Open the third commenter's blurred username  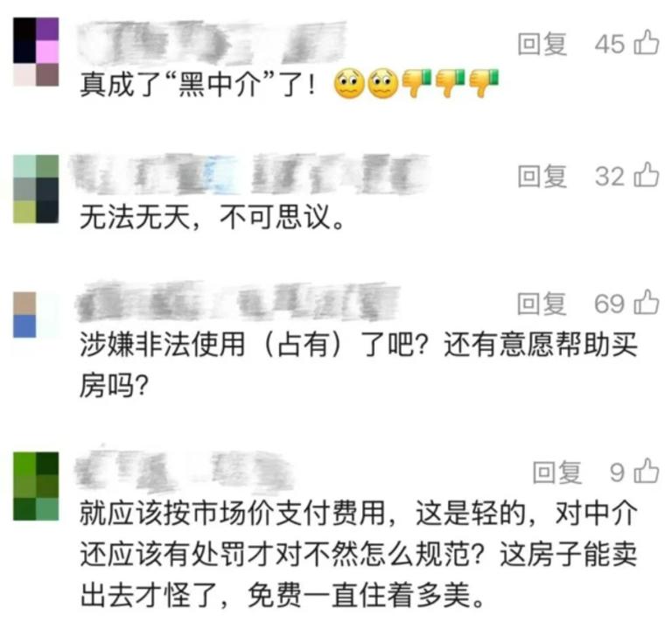pyautogui.click(x=238, y=301)
